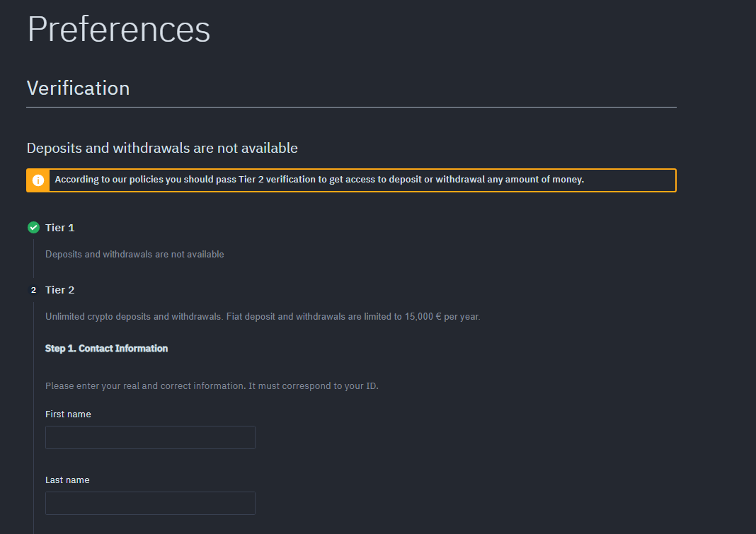This screenshot has height=534, width=756.
Task: Click the Last name field label
Action: coord(67,480)
